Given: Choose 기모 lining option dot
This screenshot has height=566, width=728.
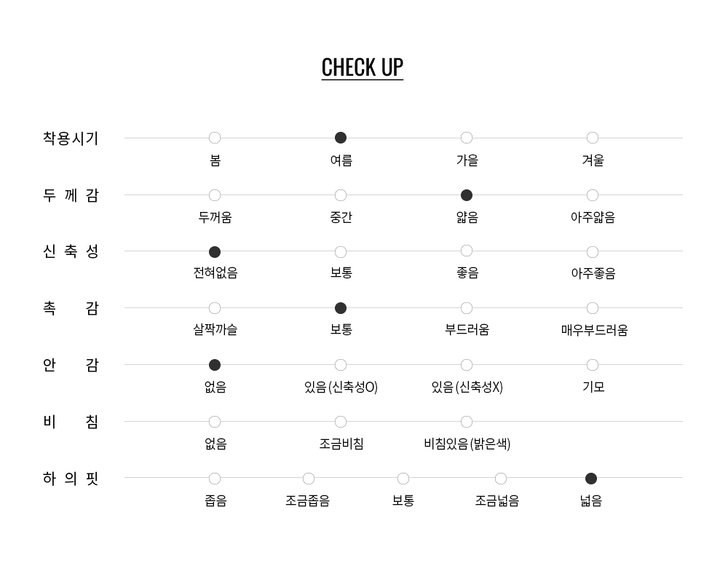Looking at the screenshot, I should click(x=593, y=365).
